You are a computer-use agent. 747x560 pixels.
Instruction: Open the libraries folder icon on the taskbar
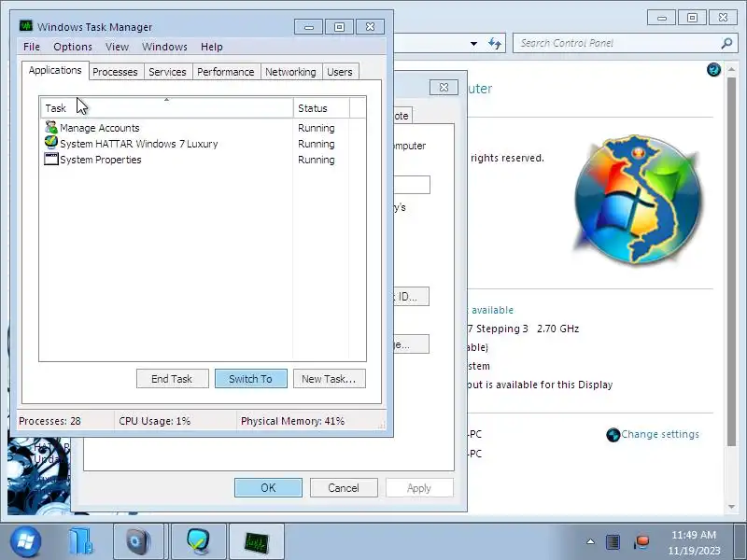81,541
